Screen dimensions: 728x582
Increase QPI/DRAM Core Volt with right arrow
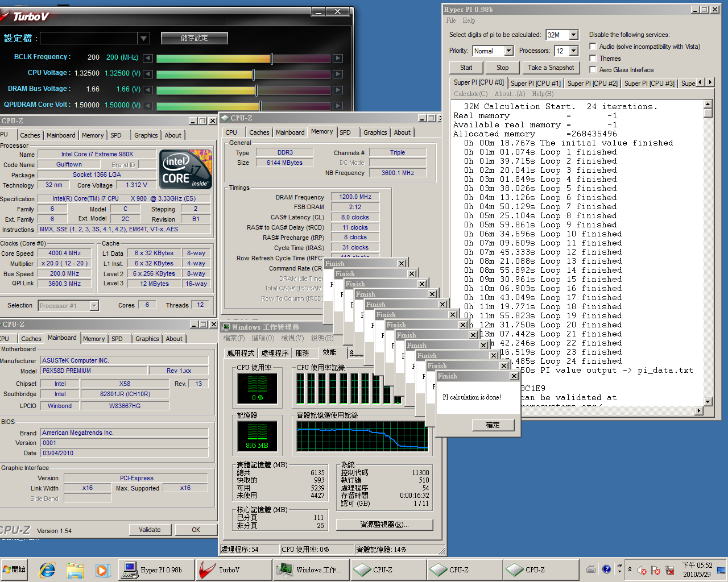coord(338,106)
